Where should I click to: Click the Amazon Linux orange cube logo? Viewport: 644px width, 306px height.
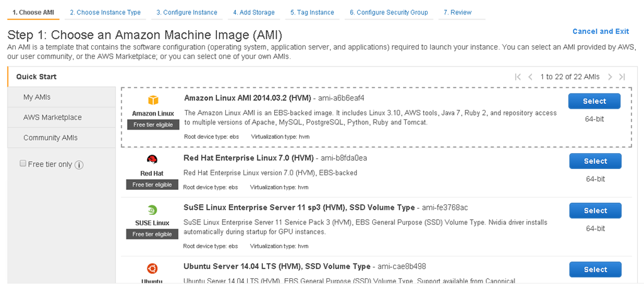pyautogui.click(x=153, y=100)
